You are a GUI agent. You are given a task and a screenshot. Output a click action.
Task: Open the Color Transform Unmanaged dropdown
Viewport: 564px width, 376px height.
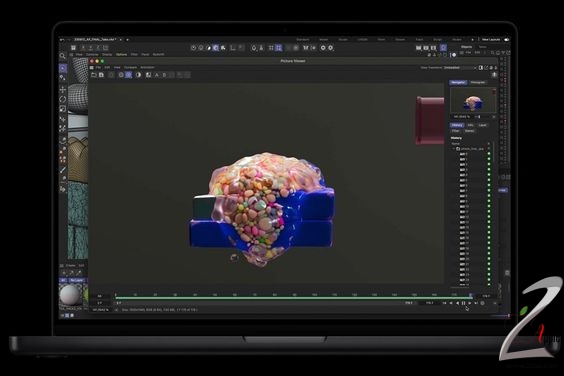(460, 68)
